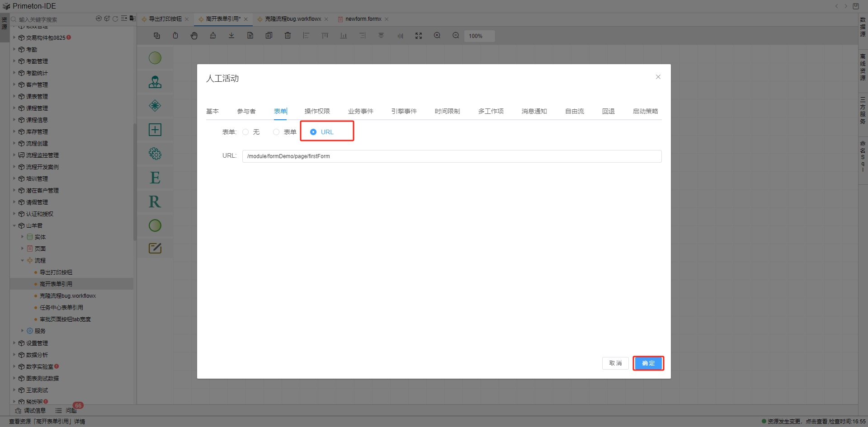Select the URL radio button
The width and height of the screenshot is (868, 427).
pyautogui.click(x=313, y=132)
